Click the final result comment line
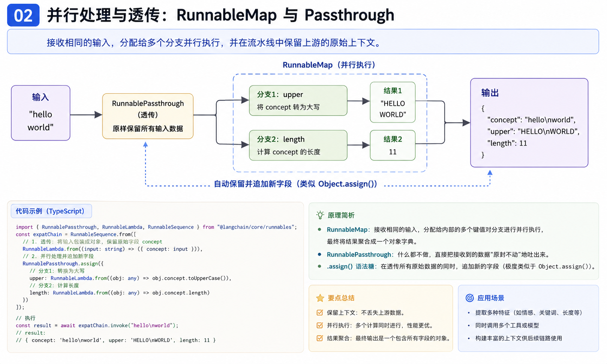 (x=116, y=340)
